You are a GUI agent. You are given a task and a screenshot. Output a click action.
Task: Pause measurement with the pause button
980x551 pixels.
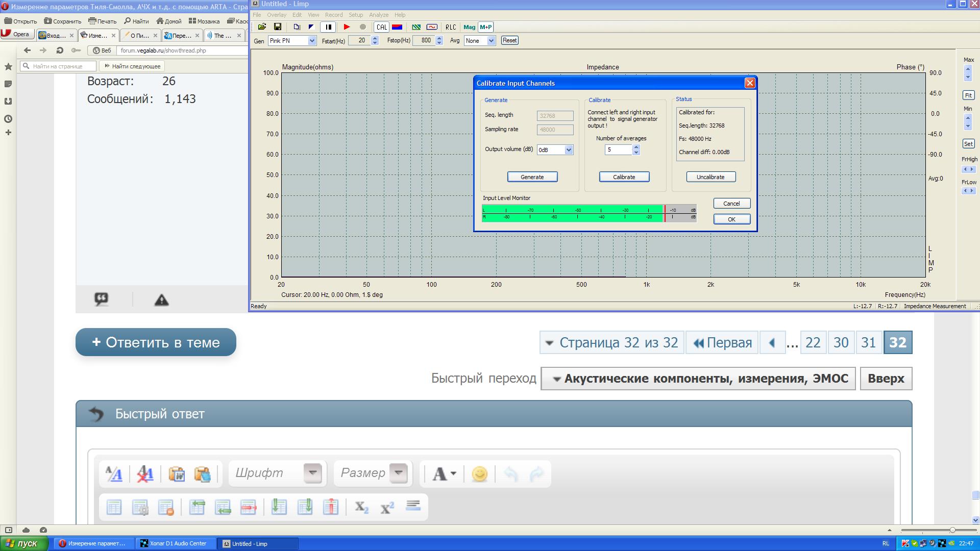click(328, 27)
